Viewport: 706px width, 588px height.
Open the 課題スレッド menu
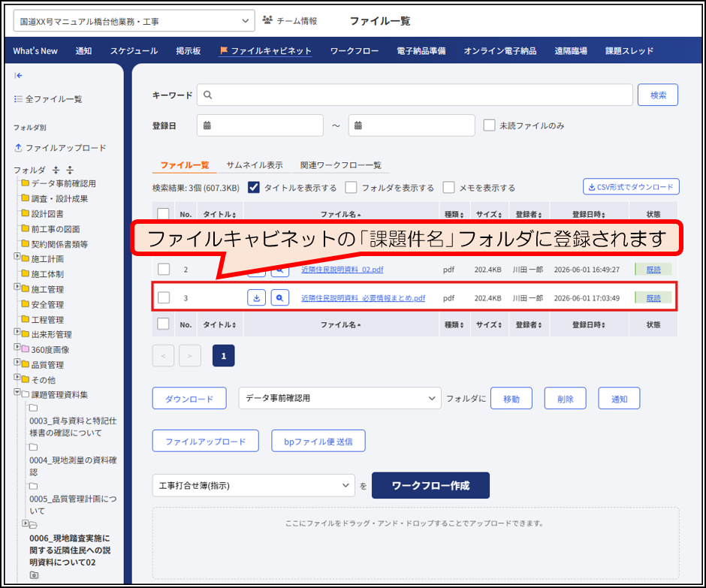point(629,51)
